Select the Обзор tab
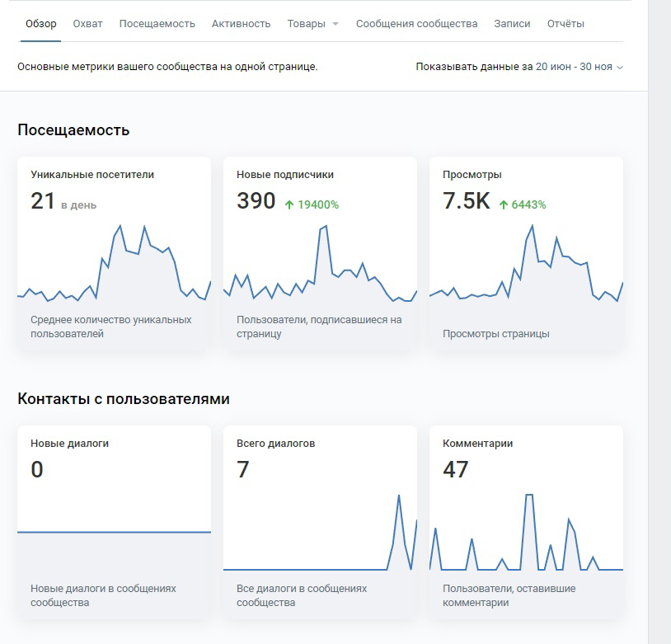This screenshot has width=671, height=644. point(40,24)
